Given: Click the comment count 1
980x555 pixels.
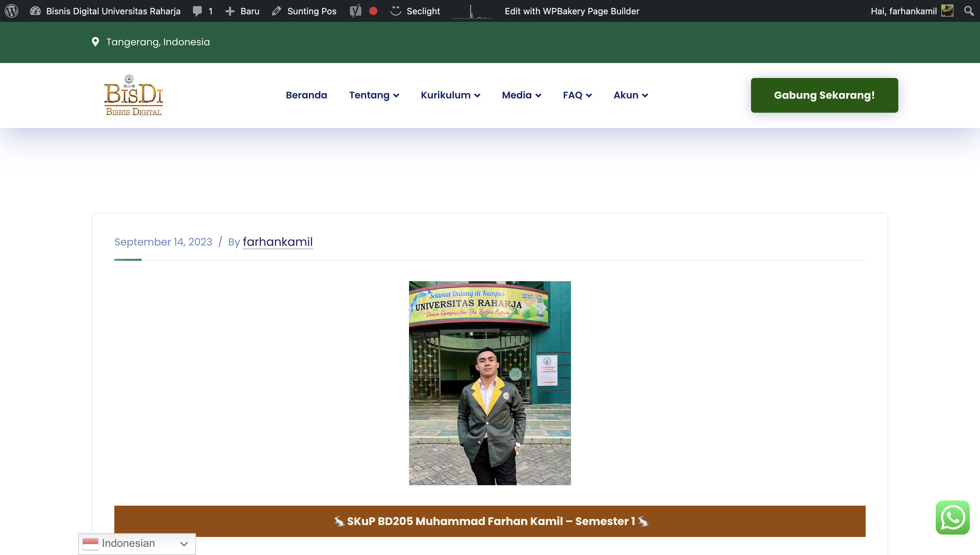Looking at the screenshot, I should 210,11.
